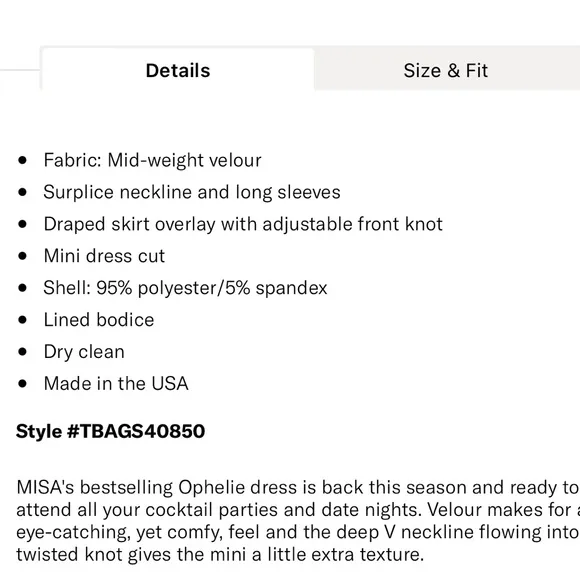
Task: Click the 'twisted knot gives the mini' sentence
Action: [131, 554]
